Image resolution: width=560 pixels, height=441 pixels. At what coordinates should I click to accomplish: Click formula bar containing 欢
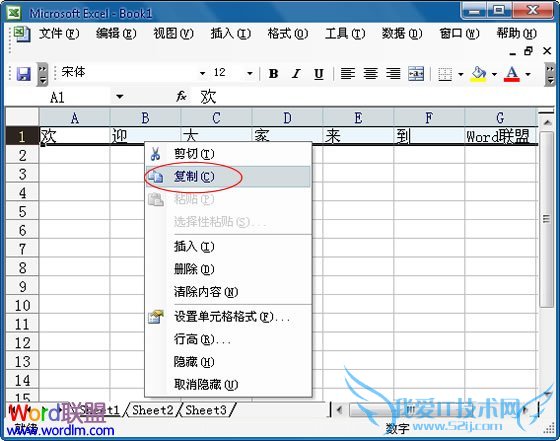coord(371,97)
